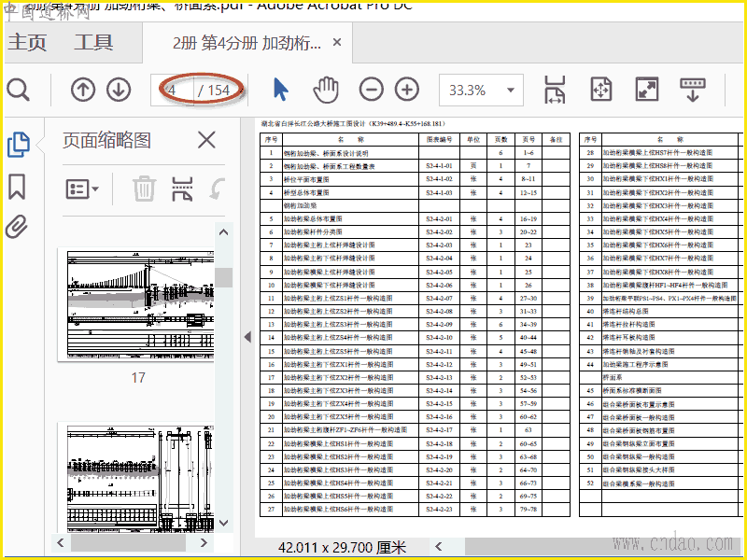The width and height of the screenshot is (747, 560).
Task: Click thumbnail scrollbar down arrow
Action: pyautogui.click(x=223, y=523)
